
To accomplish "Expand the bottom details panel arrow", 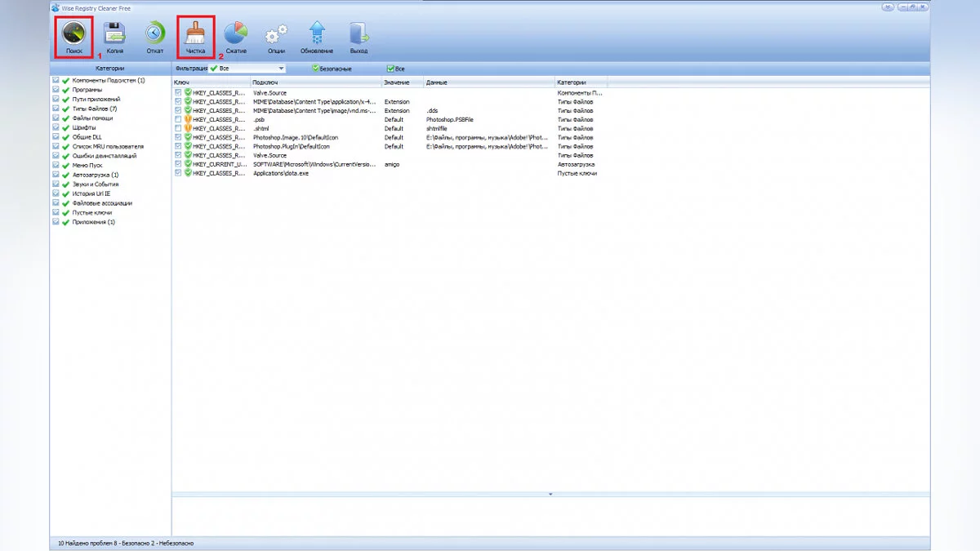I will click(550, 494).
